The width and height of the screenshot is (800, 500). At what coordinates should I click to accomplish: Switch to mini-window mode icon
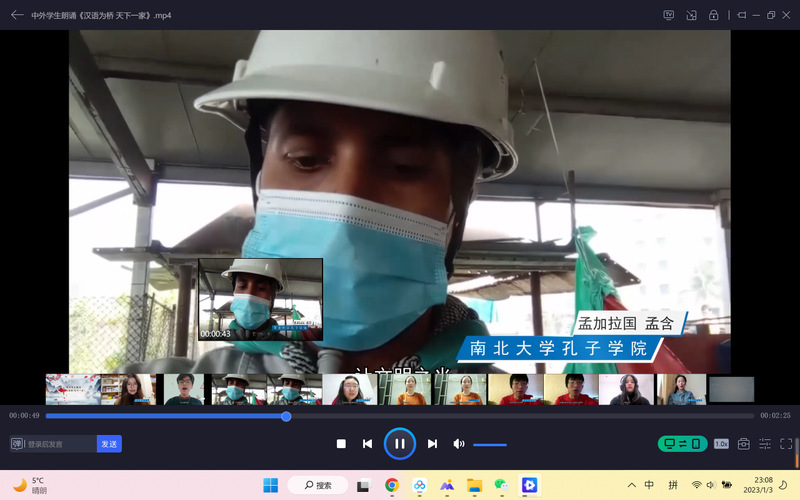point(691,15)
